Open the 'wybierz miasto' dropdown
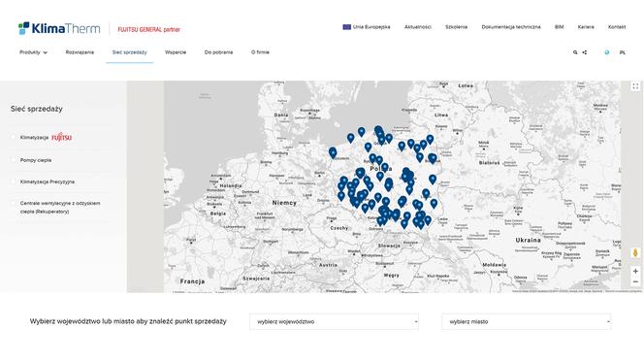Viewport: 644px width, 362px height. [526, 322]
